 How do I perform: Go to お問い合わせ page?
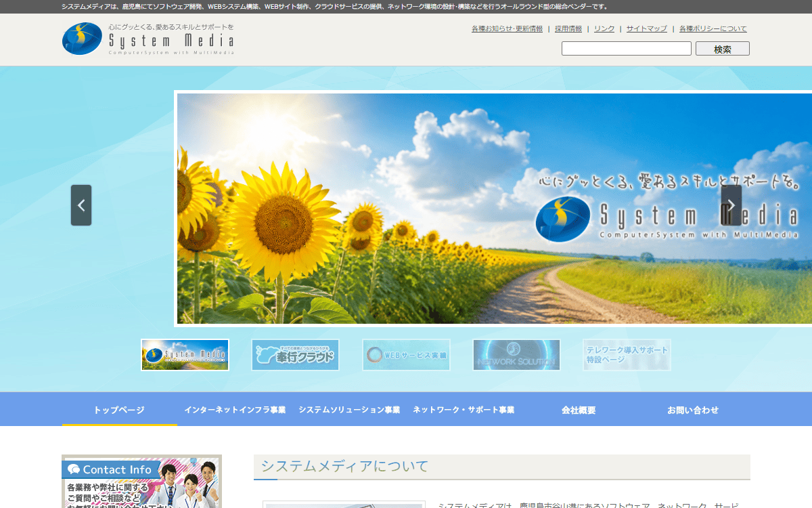pyautogui.click(x=693, y=410)
